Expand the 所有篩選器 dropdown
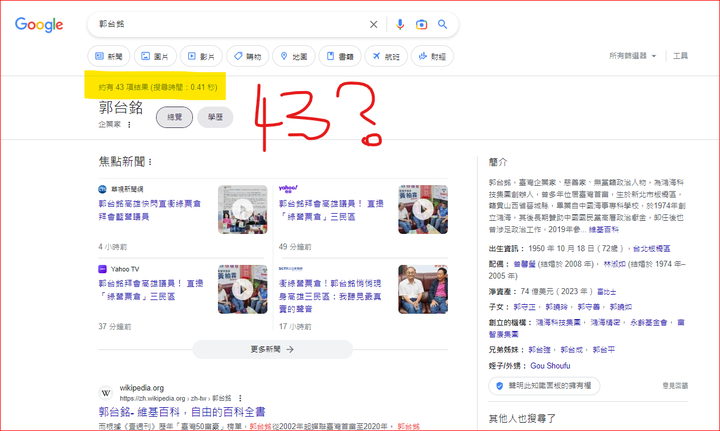Viewport: 720px width, 431px height. (x=633, y=56)
